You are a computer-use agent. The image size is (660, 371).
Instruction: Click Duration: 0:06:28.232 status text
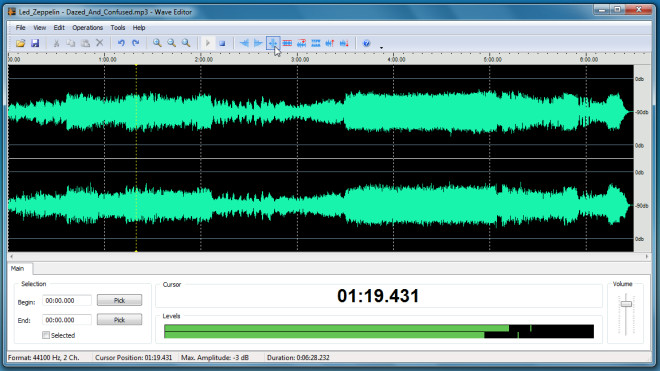click(298, 358)
